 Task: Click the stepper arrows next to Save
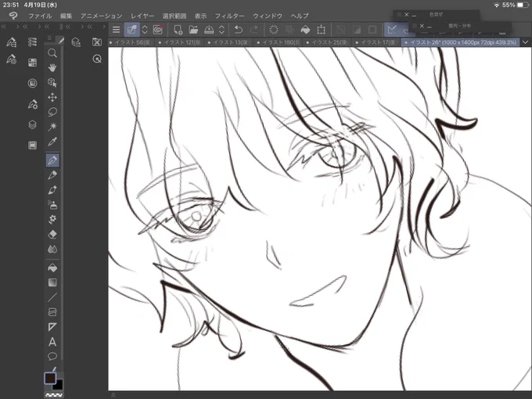pos(221,30)
